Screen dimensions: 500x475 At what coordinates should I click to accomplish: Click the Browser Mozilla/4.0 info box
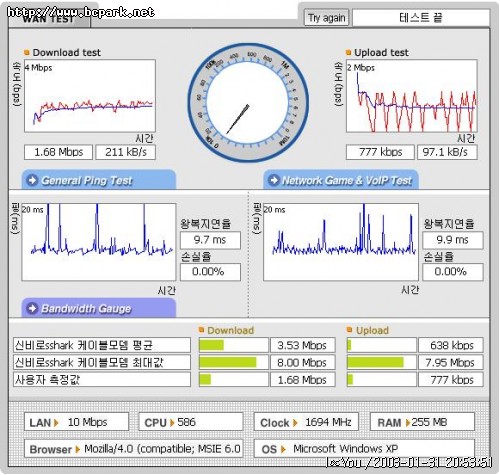(133, 449)
